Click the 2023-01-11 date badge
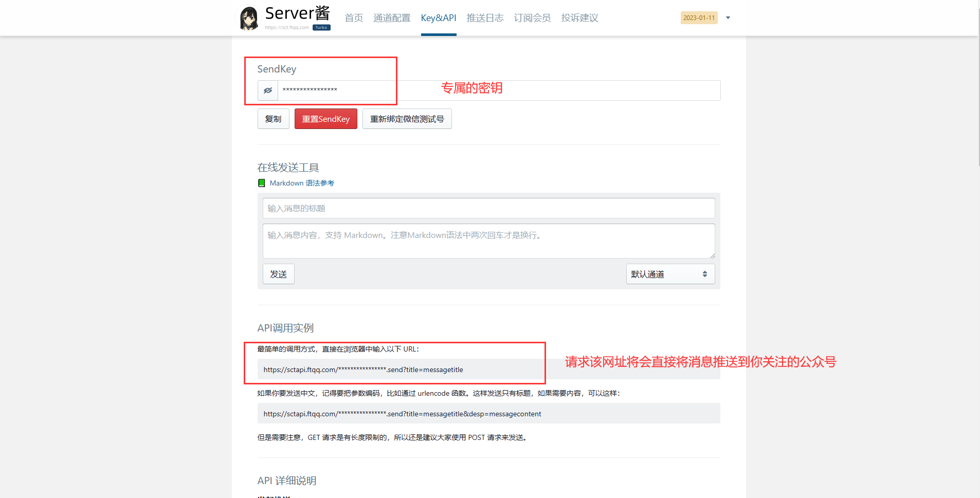Viewport: 980px width, 498px height. coord(699,18)
